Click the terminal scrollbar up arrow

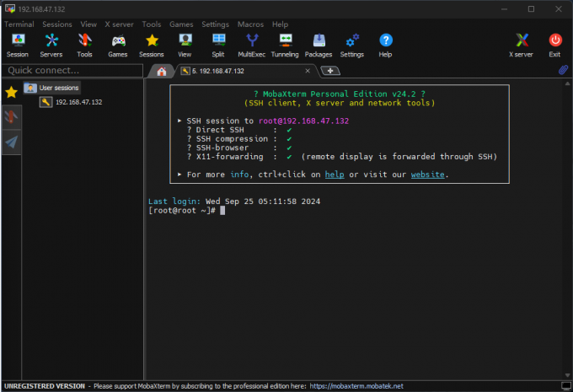(x=567, y=83)
